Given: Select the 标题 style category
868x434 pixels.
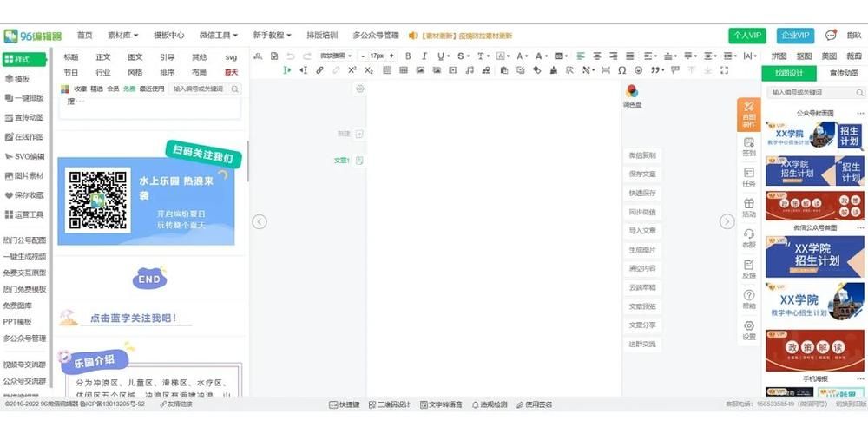Looking at the screenshot, I should tap(71, 57).
